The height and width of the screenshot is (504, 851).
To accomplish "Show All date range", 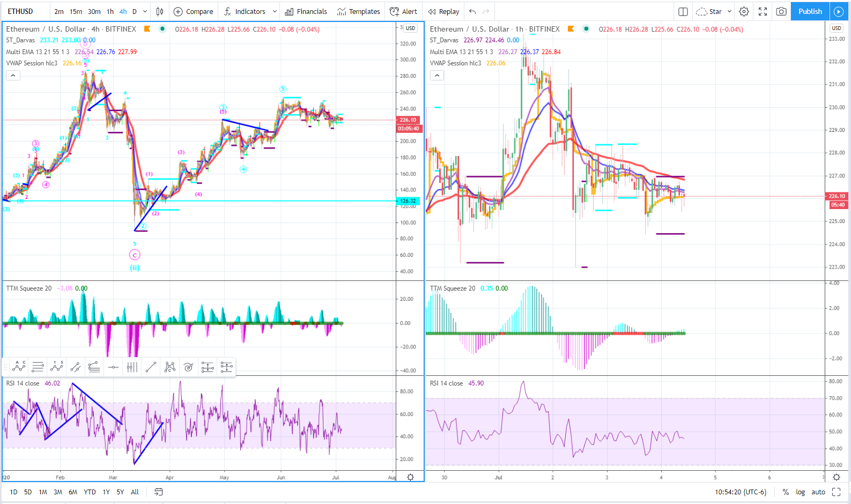I will (135, 492).
